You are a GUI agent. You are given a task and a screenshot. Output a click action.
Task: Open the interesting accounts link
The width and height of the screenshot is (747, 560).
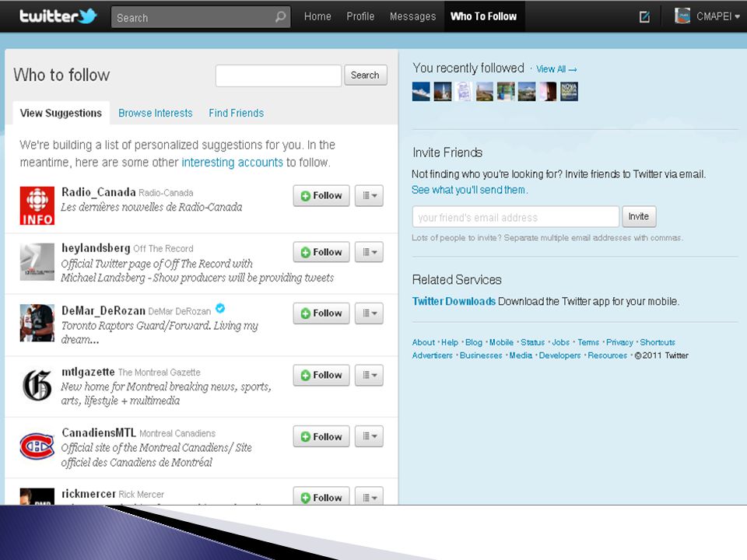[x=233, y=163]
